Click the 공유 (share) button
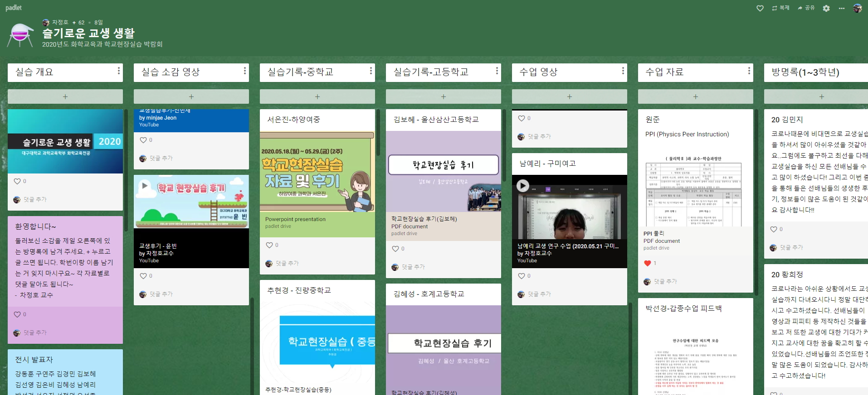This screenshot has height=395, width=868. click(806, 8)
